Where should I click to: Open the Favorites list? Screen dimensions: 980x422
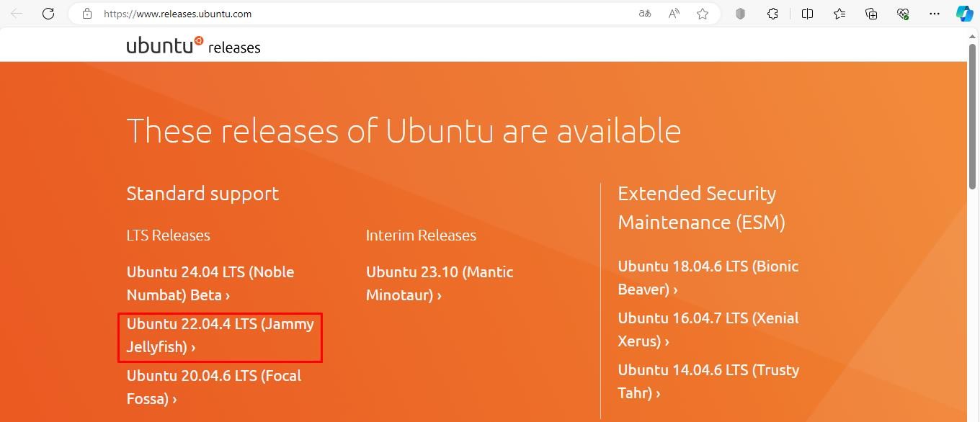838,14
